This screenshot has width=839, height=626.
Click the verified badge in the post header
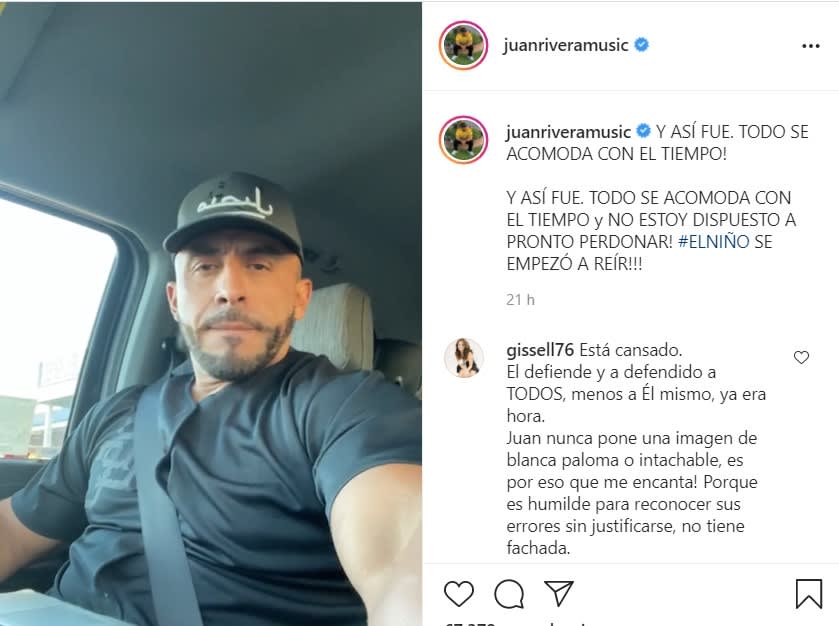click(x=642, y=45)
